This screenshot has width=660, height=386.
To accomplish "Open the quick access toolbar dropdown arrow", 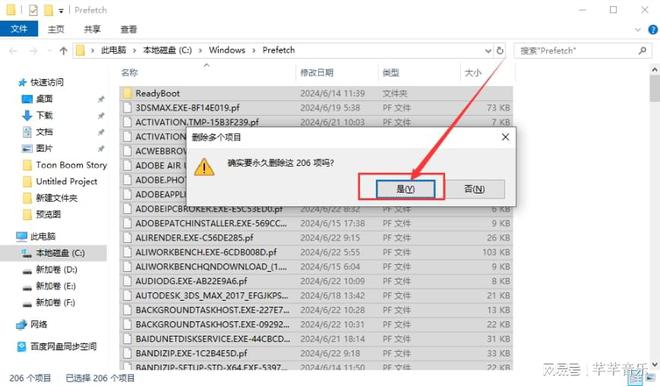I will pyautogui.click(x=61, y=11).
